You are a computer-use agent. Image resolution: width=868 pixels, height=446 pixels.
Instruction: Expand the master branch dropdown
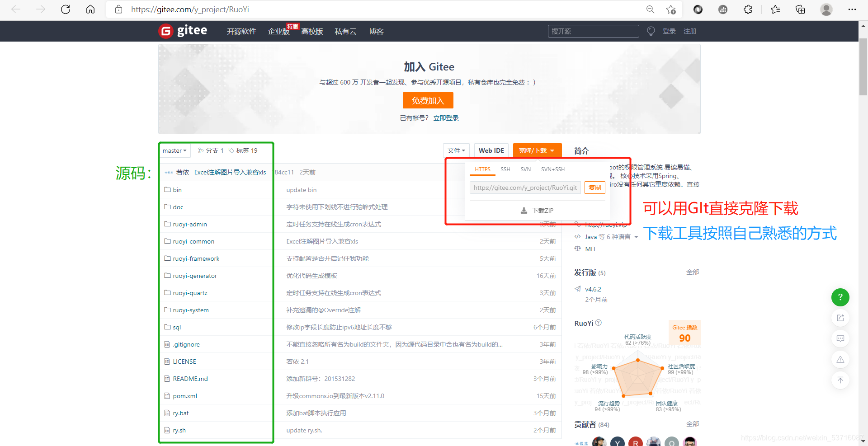tap(175, 150)
